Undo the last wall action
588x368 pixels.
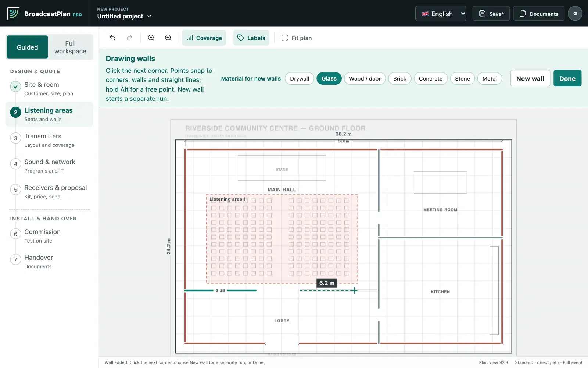coord(113,38)
